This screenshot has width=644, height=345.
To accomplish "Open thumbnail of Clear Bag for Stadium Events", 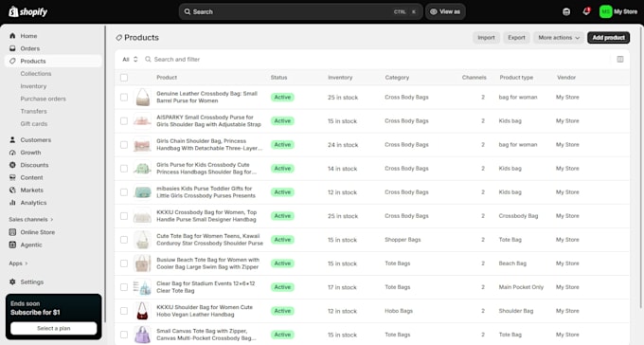I will (142, 287).
